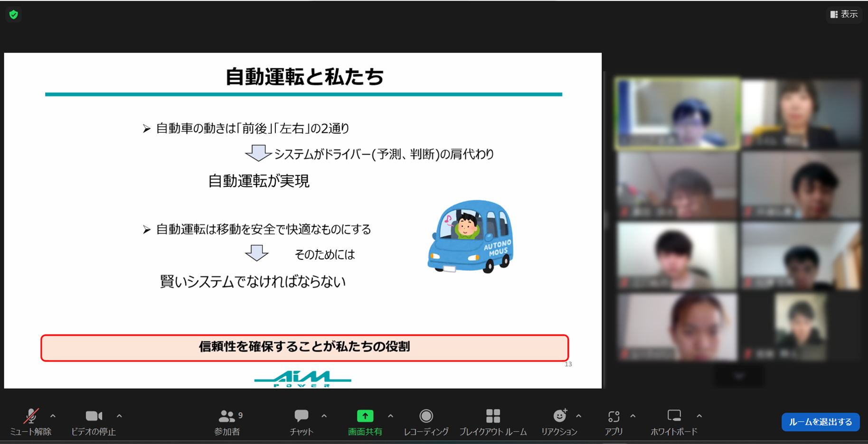This screenshot has height=444, width=868.
Task: Open the Apps (アプリ) panel
Action: click(613, 421)
